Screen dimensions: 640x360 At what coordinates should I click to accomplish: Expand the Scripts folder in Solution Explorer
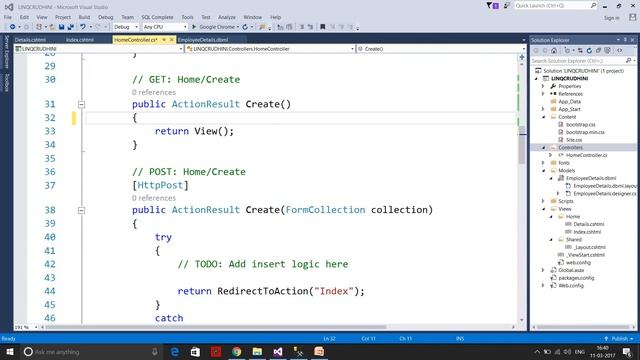[x=543, y=201]
